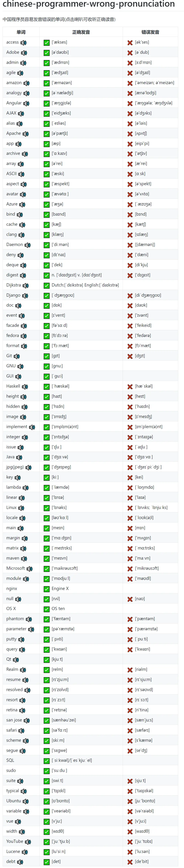Click the 单词 column header
This screenshot has width=184, height=868.
point(21,32)
